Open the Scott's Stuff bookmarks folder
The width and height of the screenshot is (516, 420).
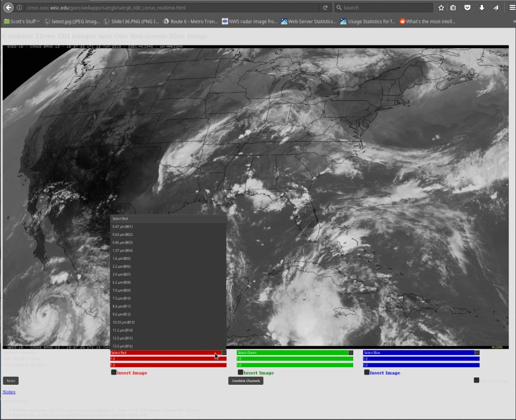tap(22, 21)
